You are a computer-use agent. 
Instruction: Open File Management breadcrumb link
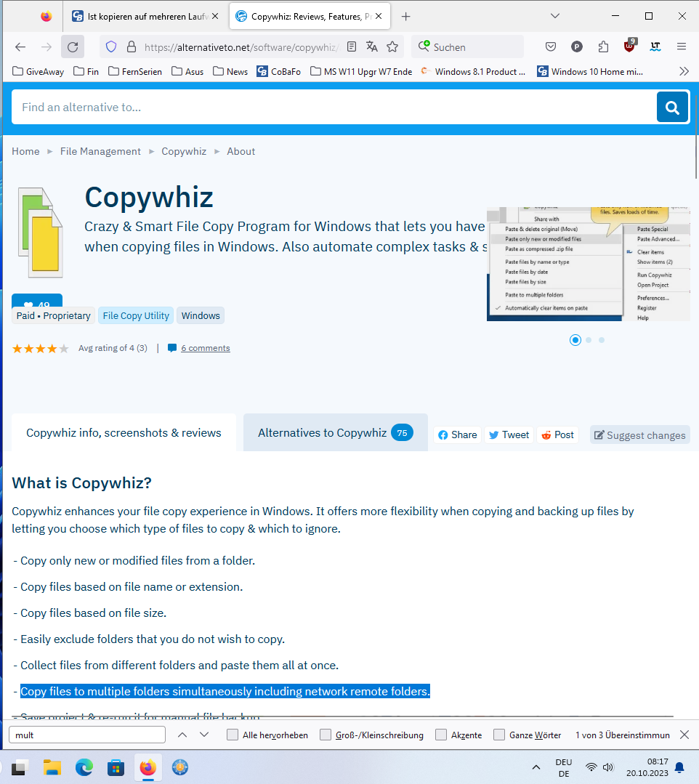coord(100,152)
